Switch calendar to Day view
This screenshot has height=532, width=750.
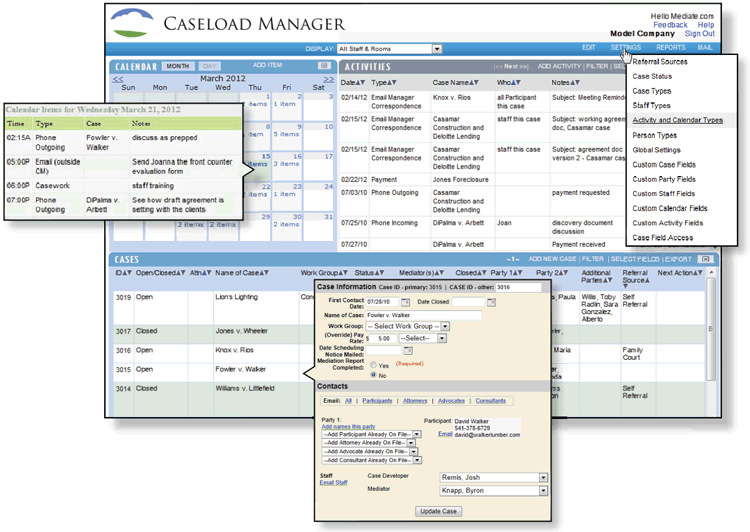pyautogui.click(x=211, y=66)
